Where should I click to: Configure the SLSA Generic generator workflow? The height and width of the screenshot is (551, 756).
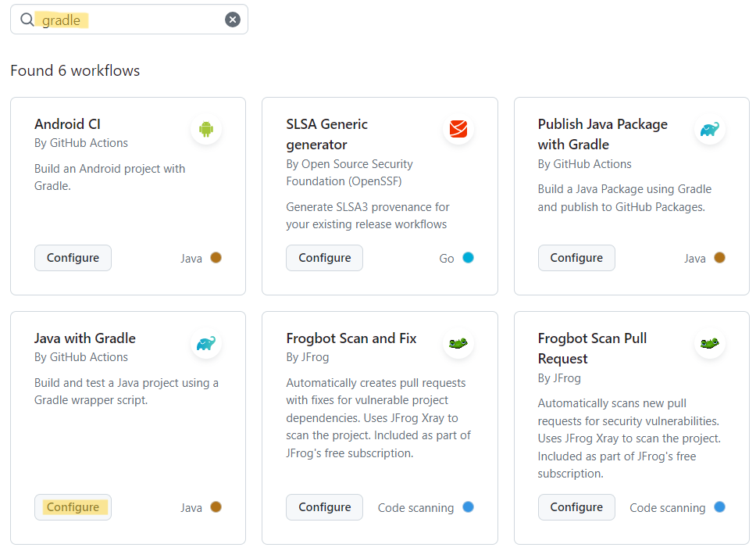(324, 258)
